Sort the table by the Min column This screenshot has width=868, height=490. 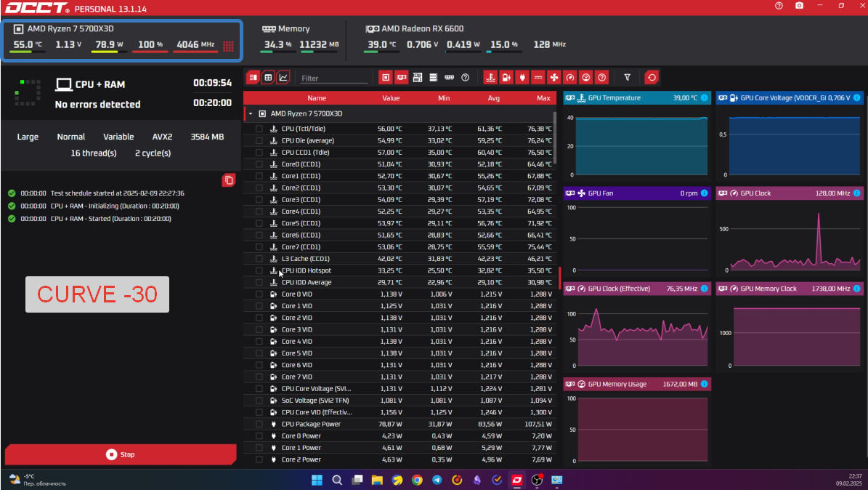tap(443, 98)
